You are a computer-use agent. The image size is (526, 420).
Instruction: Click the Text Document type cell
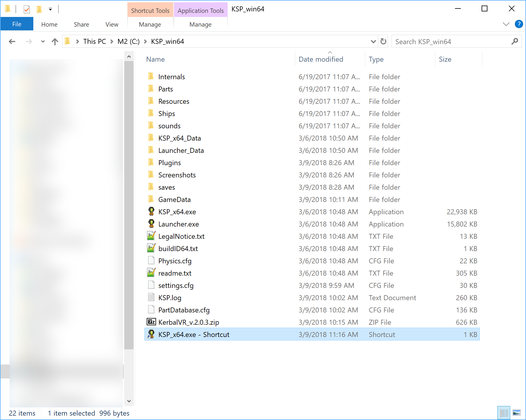tap(392, 298)
